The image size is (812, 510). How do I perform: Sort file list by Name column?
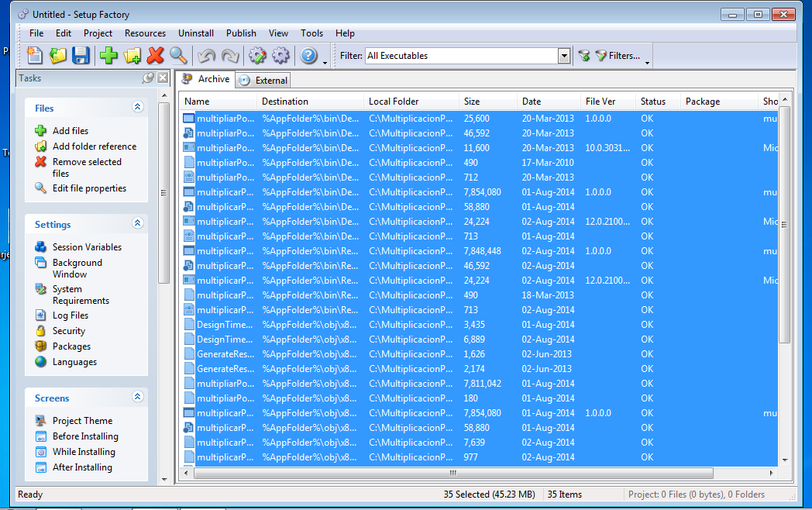pos(218,102)
